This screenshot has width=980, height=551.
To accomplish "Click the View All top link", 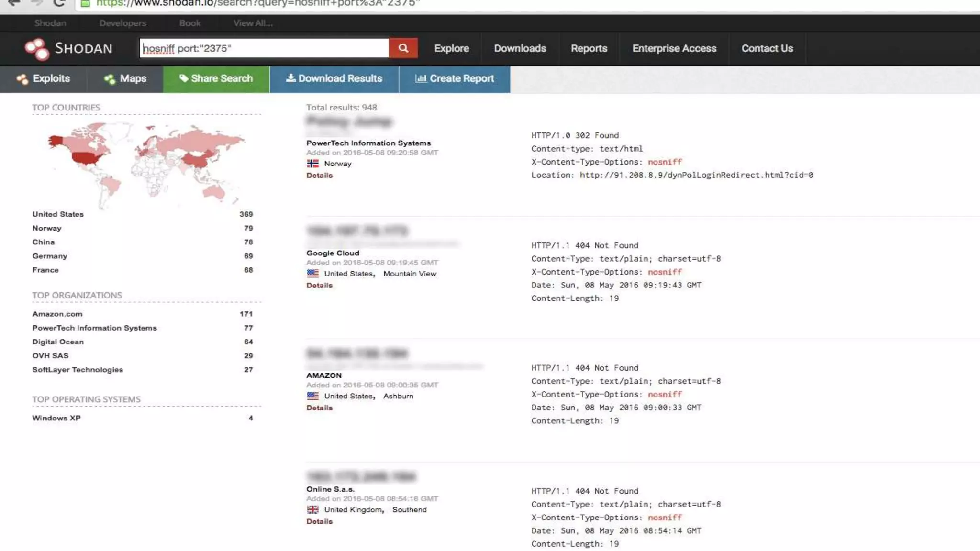I will [x=253, y=23].
